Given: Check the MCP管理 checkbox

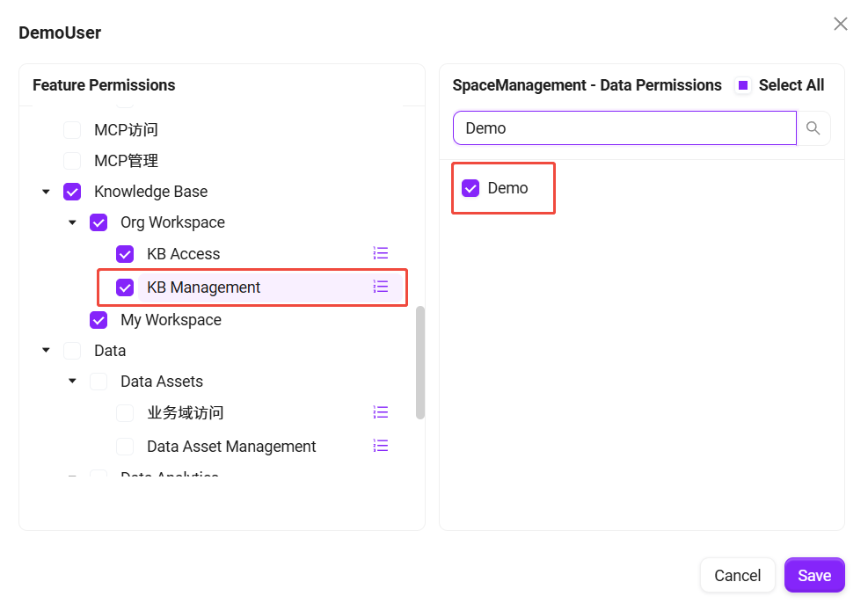Looking at the screenshot, I should click(x=72, y=162).
